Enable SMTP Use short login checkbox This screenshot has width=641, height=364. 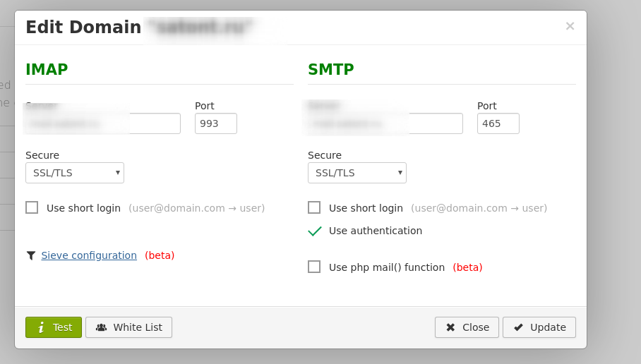coord(314,207)
